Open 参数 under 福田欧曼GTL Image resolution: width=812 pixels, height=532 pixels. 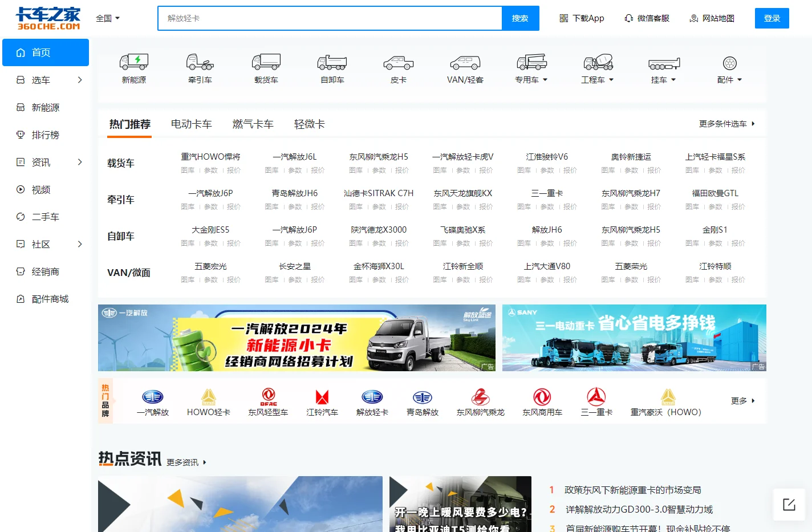click(715, 207)
